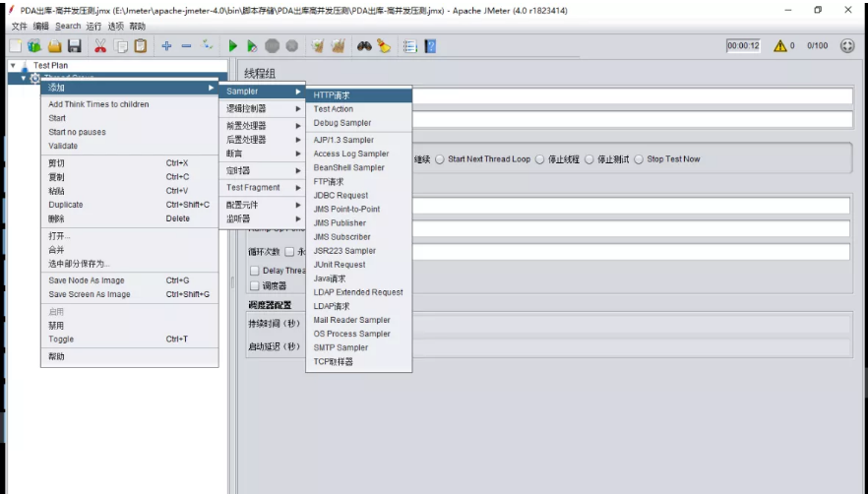This screenshot has width=868, height=494.
Task: Click the 循环次数 loop count input field
Action: click(x=631, y=252)
